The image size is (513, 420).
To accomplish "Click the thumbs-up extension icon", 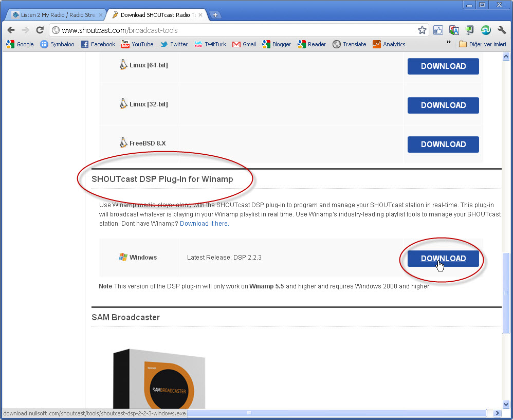I will click(x=438, y=30).
